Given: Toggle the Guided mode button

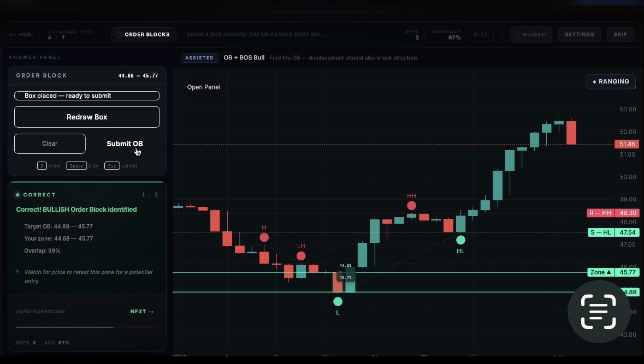Looking at the screenshot, I should pyautogui.click(x=531, y=34).
